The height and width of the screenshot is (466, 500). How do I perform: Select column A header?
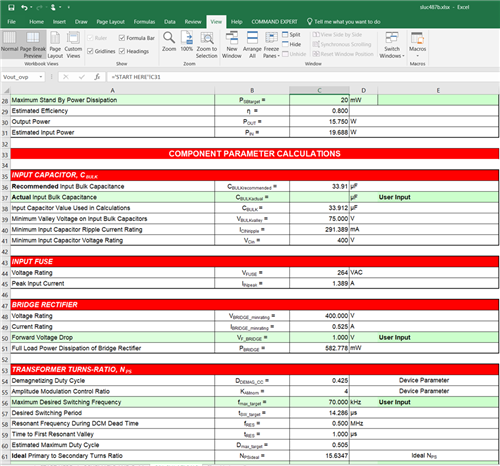[x=113, y=90]
